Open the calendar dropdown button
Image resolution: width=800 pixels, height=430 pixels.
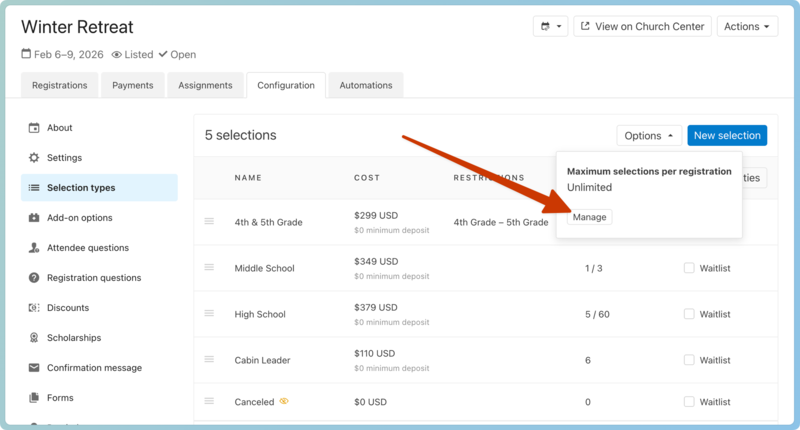550,27
